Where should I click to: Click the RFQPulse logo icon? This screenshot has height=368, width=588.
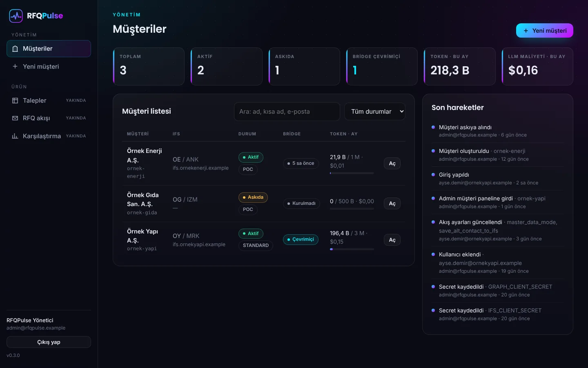click(16, 16)
